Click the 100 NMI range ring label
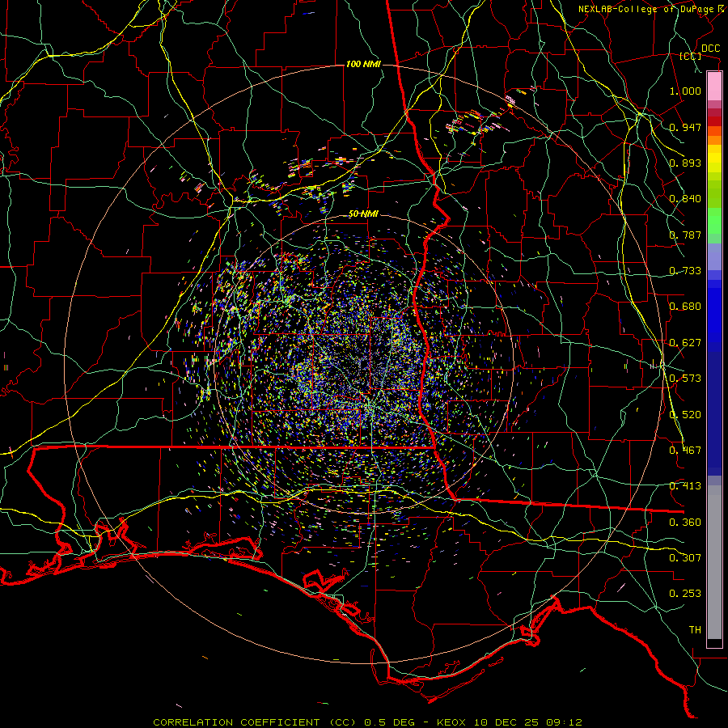Screen dimensions: 728x728 point(363,64)
